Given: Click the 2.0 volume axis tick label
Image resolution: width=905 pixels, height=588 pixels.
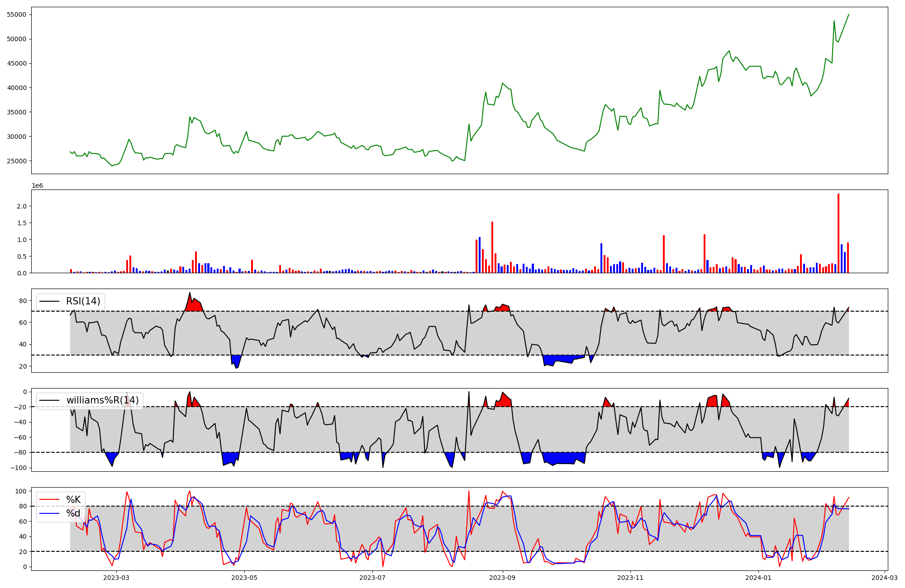Looking at the screenshot, I should (x=21, y=206).
